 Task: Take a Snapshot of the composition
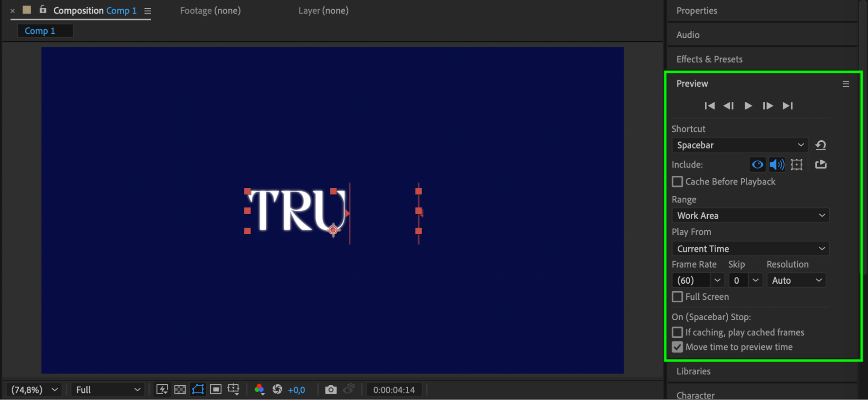click(331, 389)
